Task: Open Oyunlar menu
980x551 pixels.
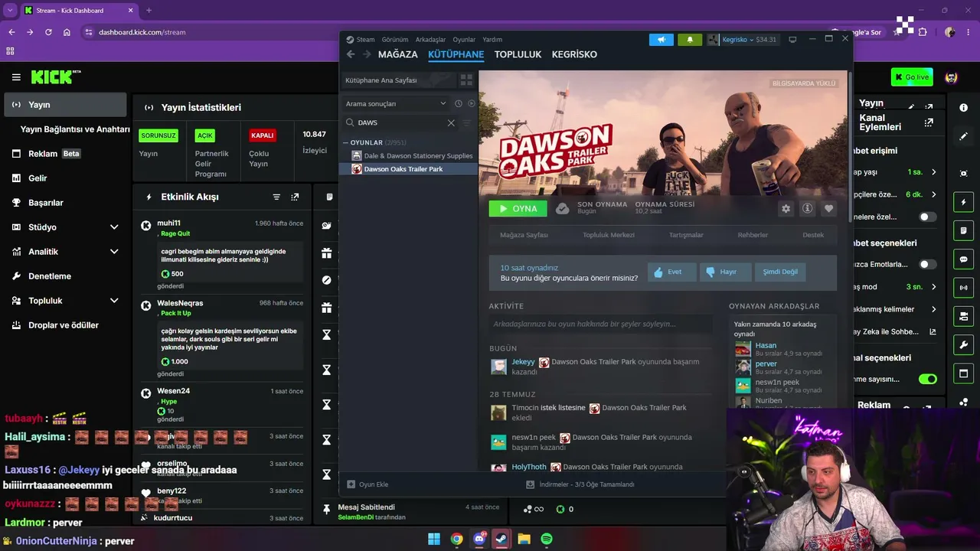Action: pos(464,40)
